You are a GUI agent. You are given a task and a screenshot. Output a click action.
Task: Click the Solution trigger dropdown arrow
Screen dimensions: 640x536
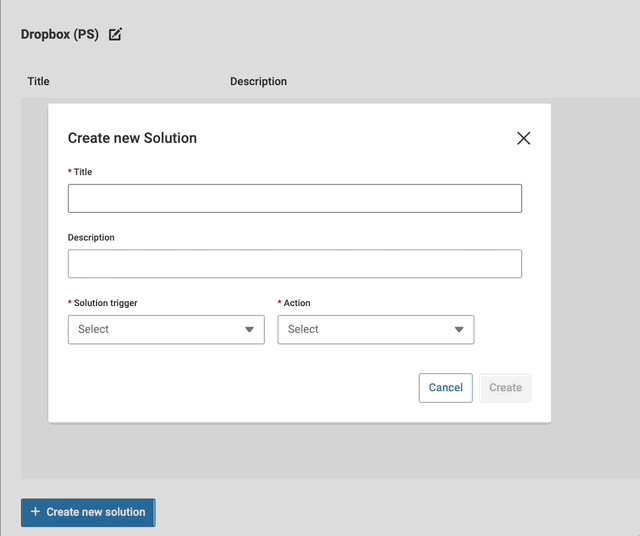coord(249,329)
